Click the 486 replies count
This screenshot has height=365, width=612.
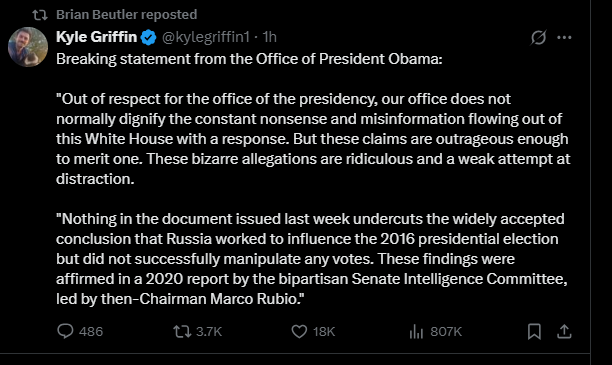91,332
